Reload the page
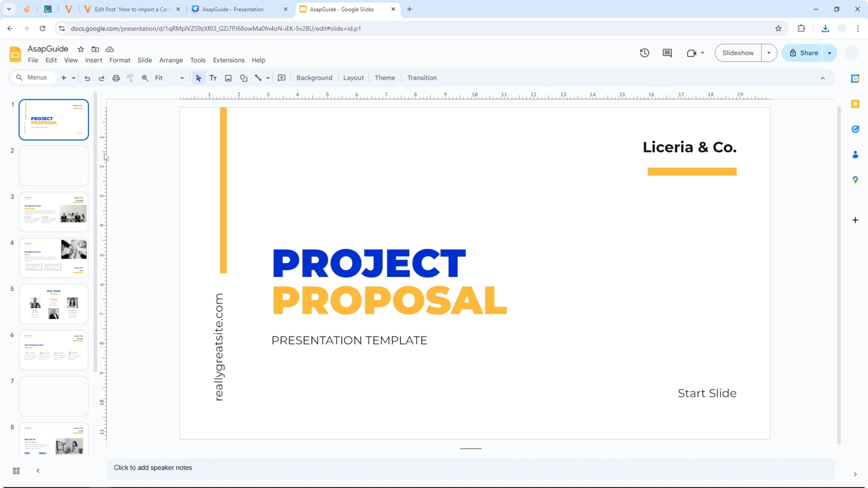 tap(42, 29)
